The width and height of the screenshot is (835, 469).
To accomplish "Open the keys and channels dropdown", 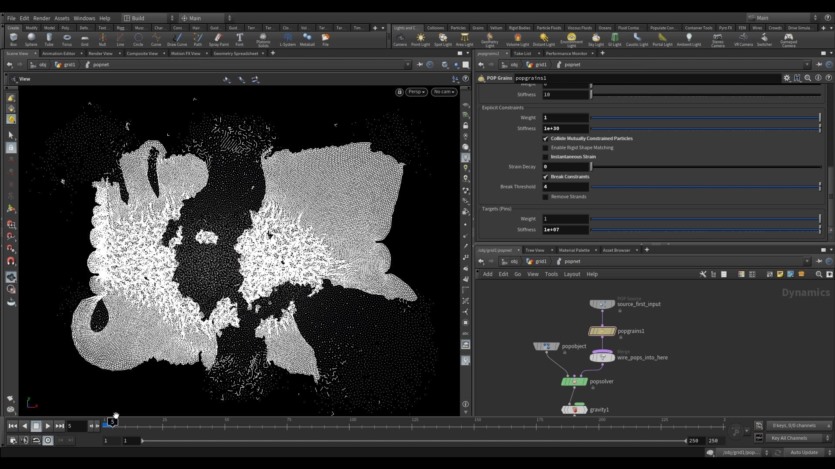I will (x=798, y=426).
